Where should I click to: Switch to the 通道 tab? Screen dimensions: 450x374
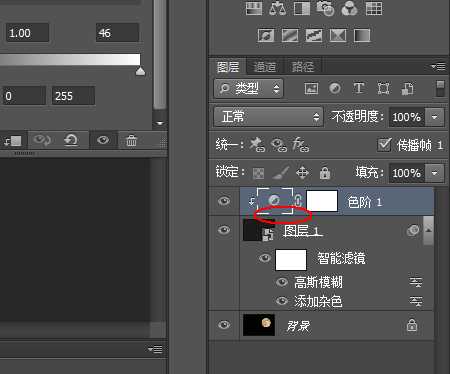click(x=265, y=67)
